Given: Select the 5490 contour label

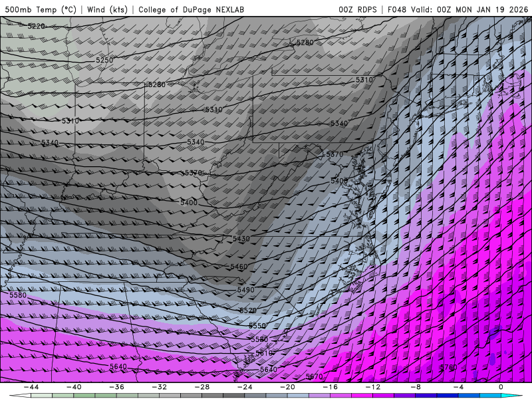Looking at the screenshot, I should point(245,290).
